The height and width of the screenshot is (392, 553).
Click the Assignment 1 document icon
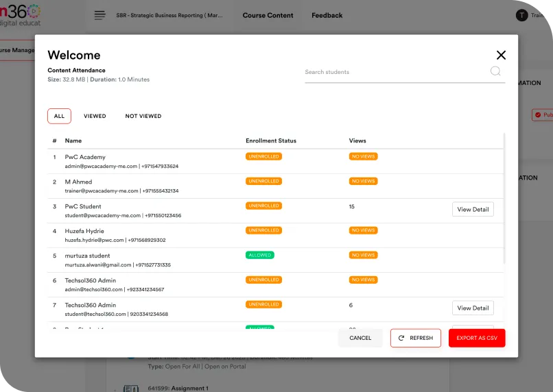click(x=131, y=388)
